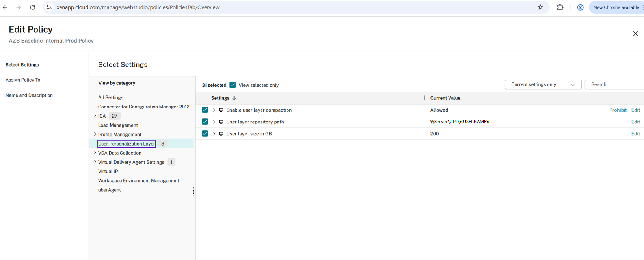Bookmark this page with the star icon
This screenshot has width=644, height=260.
pyautogui.click(x=540, y=7)
